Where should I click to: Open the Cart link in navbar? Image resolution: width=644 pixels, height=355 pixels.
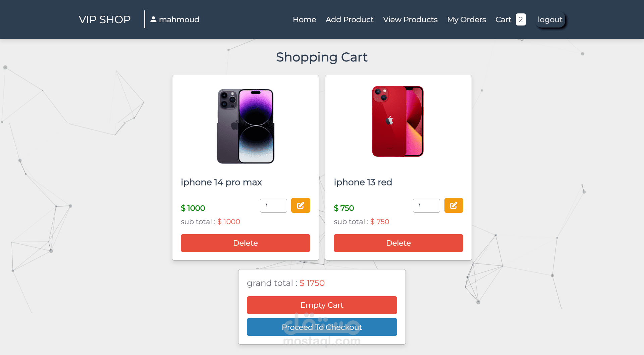tap(503, 19)
